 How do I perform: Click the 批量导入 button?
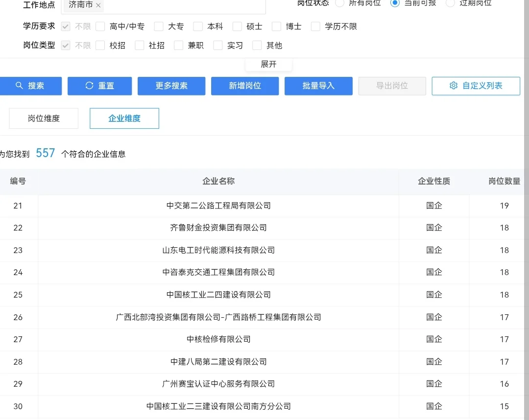[x=318, y=86]
